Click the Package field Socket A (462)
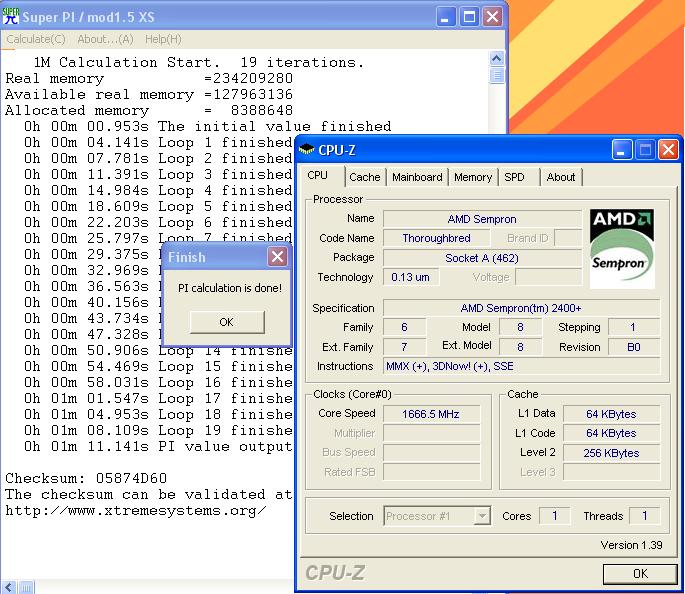This screenshot has height=594, width=685. click(x=482, y=258)
